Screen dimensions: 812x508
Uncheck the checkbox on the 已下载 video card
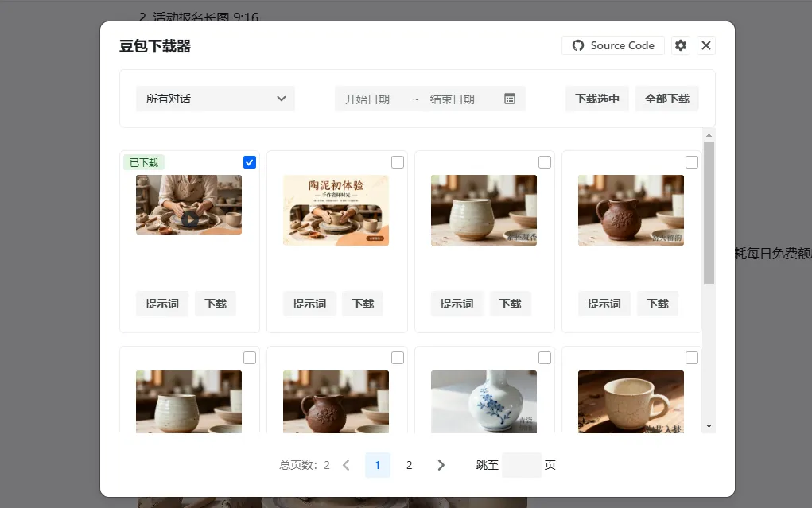[250, 162]
